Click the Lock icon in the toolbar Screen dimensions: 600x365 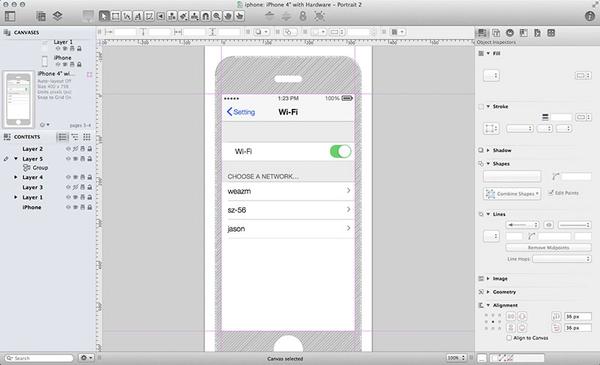pyautogui.click(x=303, y=16)
